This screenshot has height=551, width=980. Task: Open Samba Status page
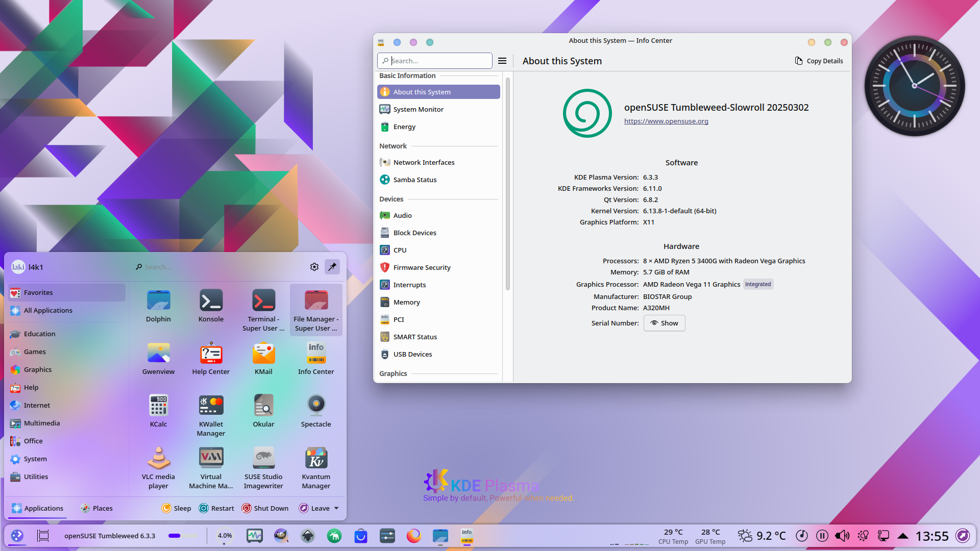pyautogui.click(x=438, y=180)
